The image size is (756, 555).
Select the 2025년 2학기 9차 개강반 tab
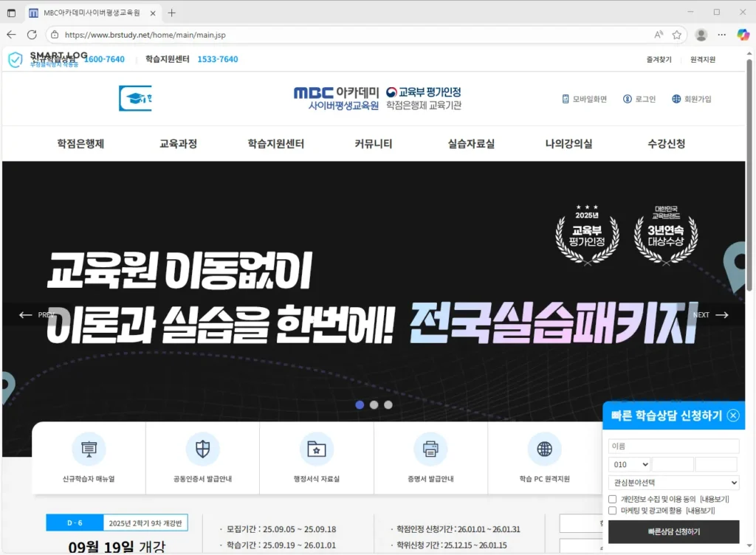(x=145, y=523)
